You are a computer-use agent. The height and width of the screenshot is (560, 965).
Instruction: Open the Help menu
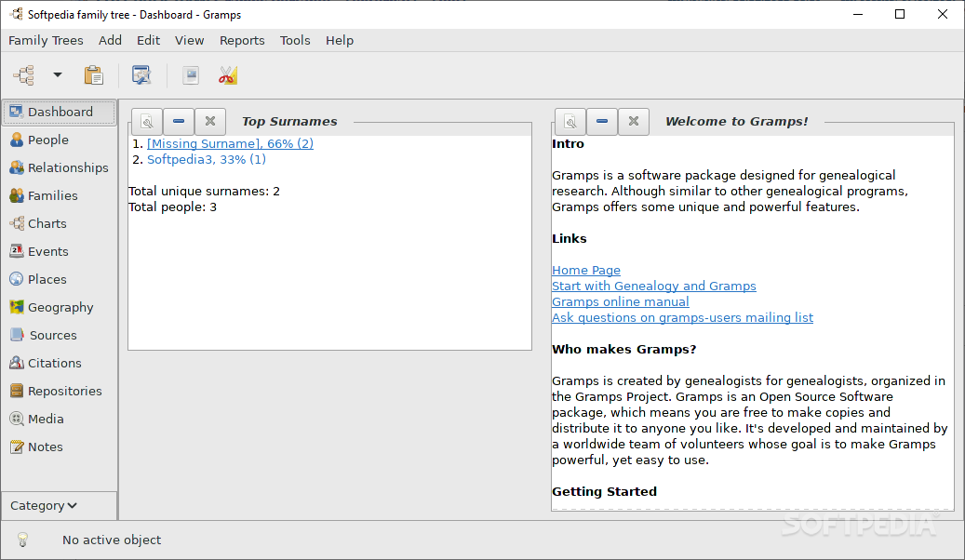[339, 41]
